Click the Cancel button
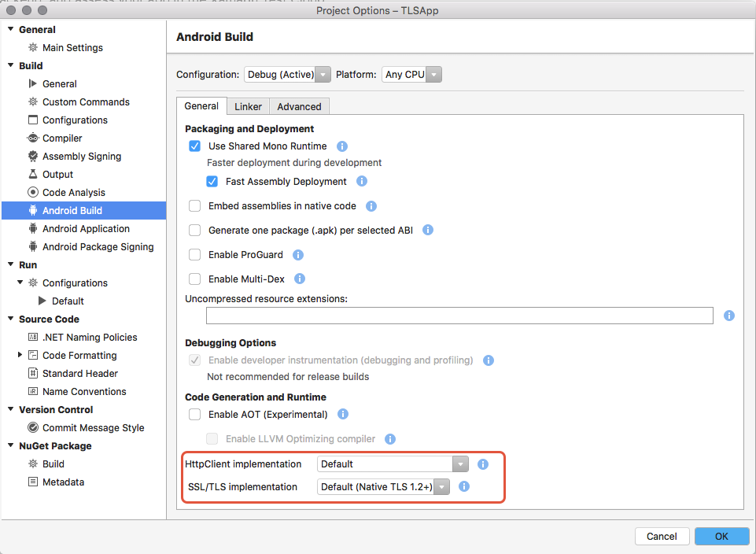This screenshot has width=756, height=554. tap(662, 536)
